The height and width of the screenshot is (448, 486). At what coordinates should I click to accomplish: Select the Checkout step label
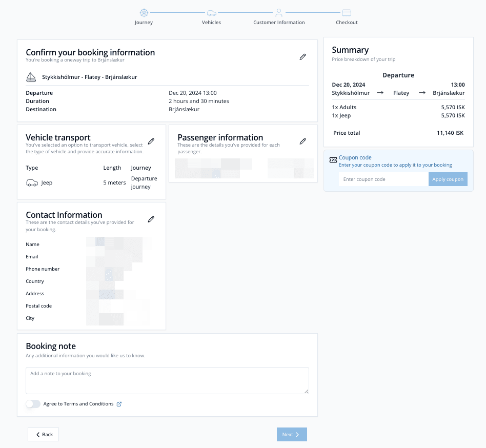tap(347, 23)
